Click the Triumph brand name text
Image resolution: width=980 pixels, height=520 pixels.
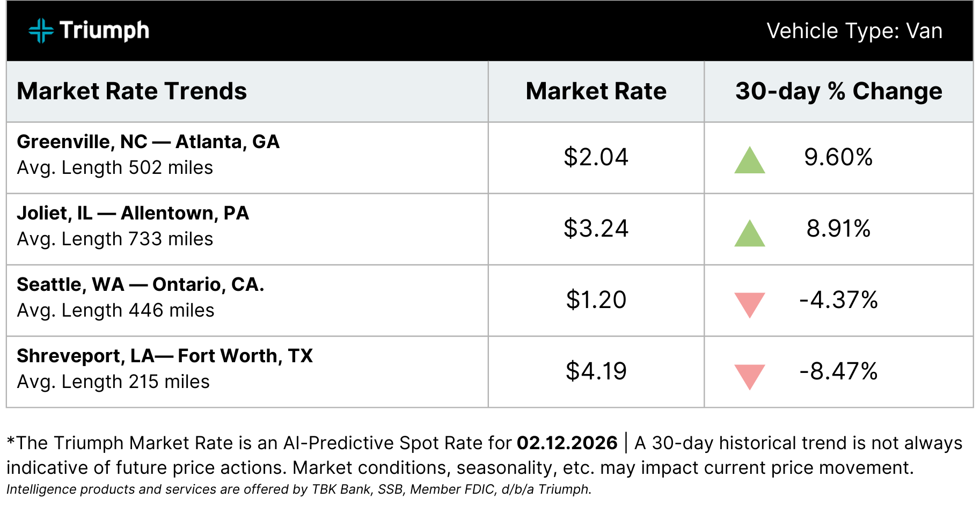click(x=104, y=31)
